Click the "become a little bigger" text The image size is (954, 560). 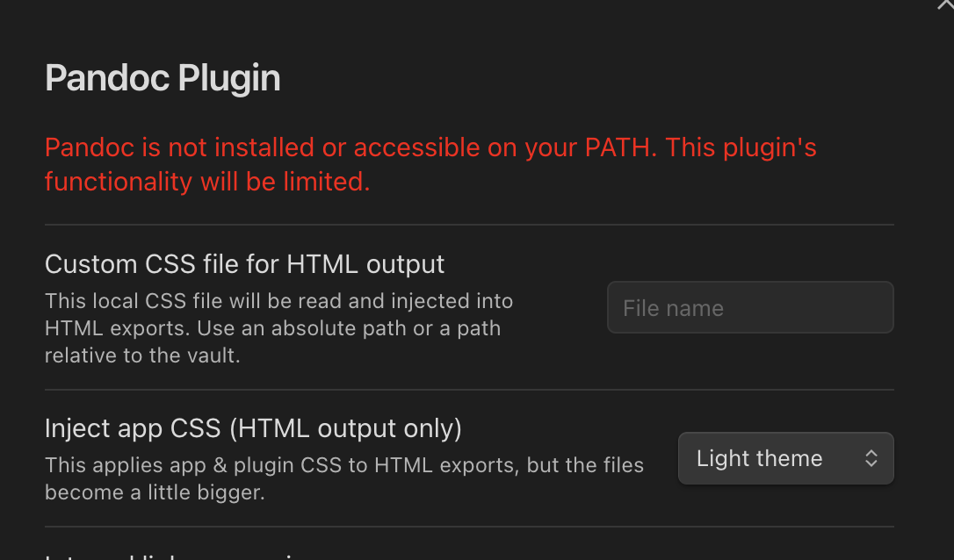[155, 492]
